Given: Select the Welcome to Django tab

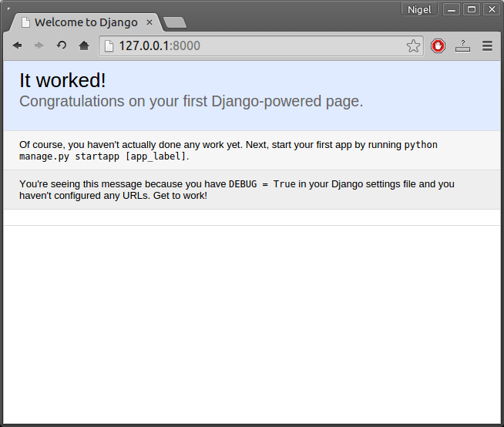Looking at the screenshot, I should point(86,22).
